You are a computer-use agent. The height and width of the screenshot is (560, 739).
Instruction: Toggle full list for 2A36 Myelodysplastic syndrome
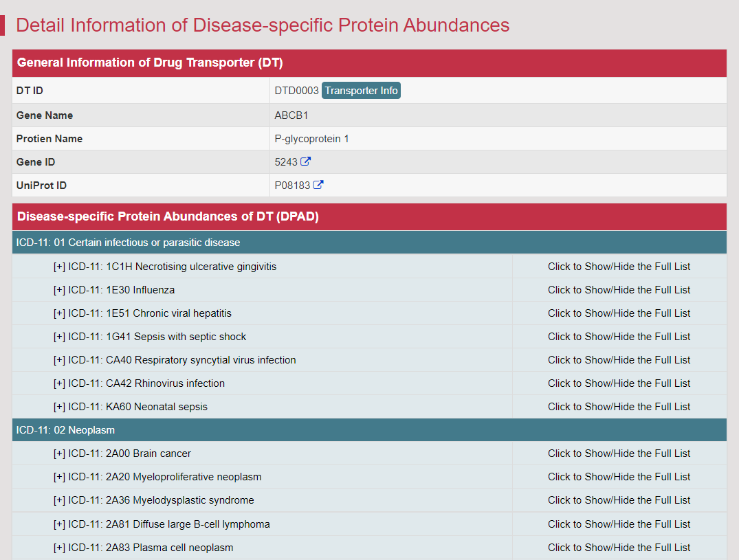[x=619, y=500]
